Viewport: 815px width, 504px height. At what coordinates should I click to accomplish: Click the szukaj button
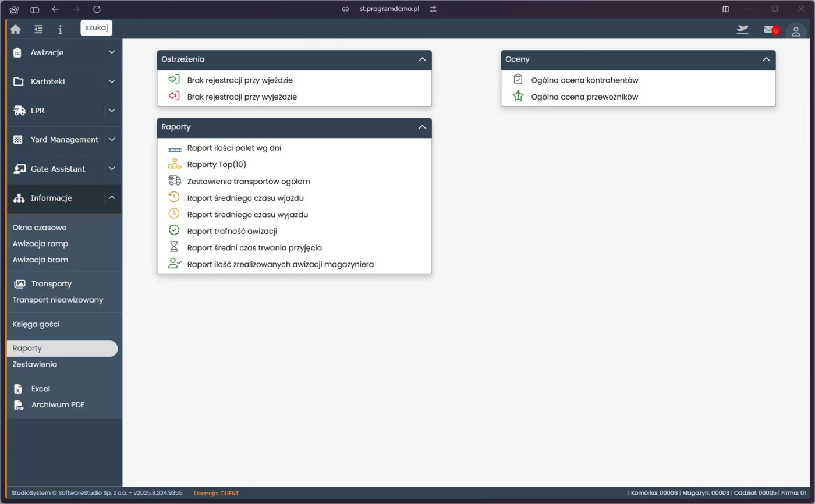point(95,27)
